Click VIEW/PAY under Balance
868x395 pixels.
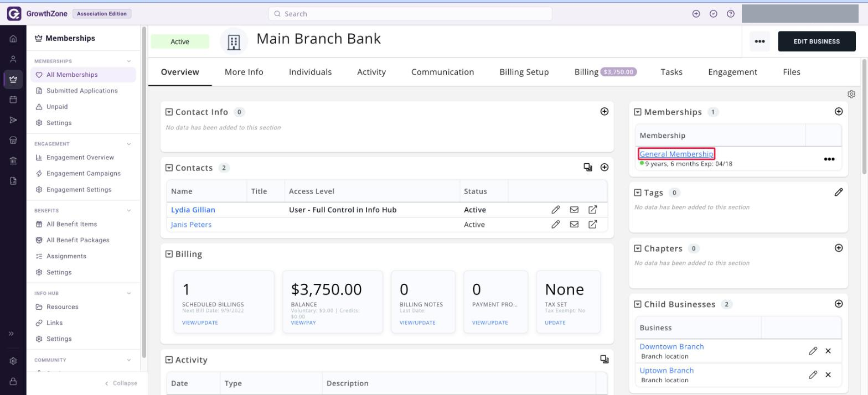tap(303, 323)
